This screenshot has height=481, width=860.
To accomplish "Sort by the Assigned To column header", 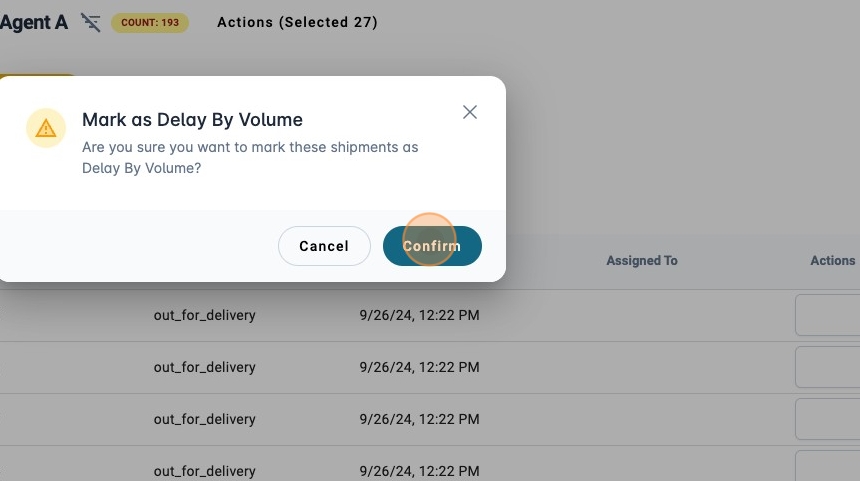I will click(641, 261).
